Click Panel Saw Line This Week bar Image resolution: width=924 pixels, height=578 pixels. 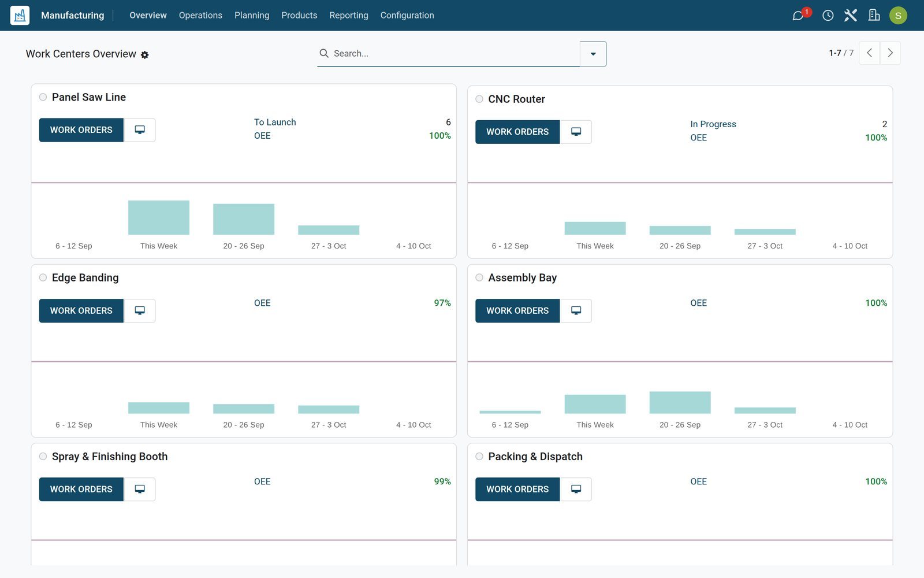click(x=159, y=217)
